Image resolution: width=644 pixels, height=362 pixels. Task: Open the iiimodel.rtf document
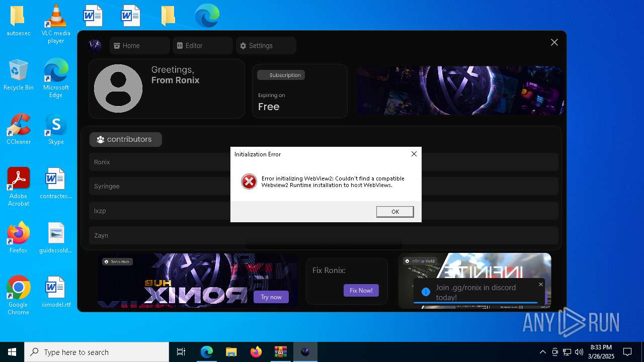[56, 292]
